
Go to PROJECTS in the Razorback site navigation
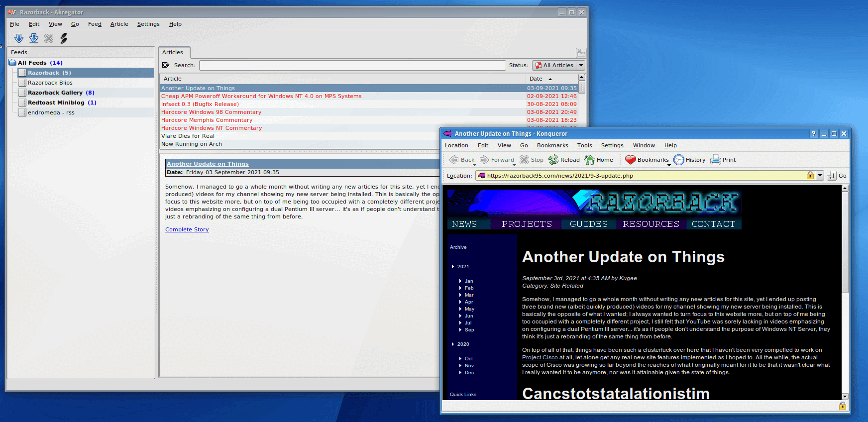point(527,224)
